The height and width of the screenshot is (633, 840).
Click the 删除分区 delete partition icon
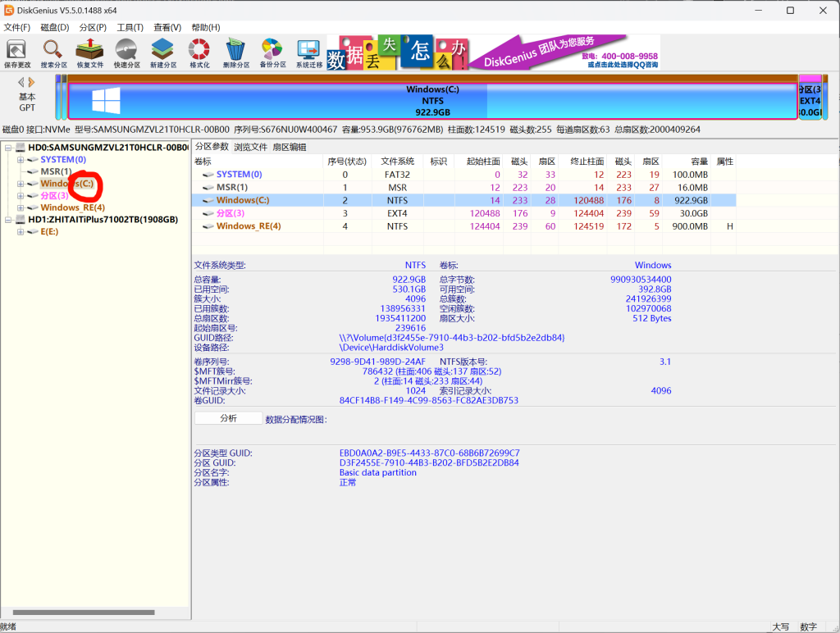click(x=235, y=53)
